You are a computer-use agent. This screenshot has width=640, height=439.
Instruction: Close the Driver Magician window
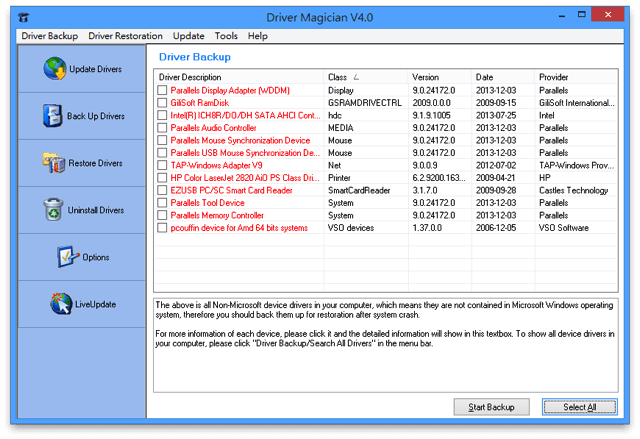click(608, 15)
